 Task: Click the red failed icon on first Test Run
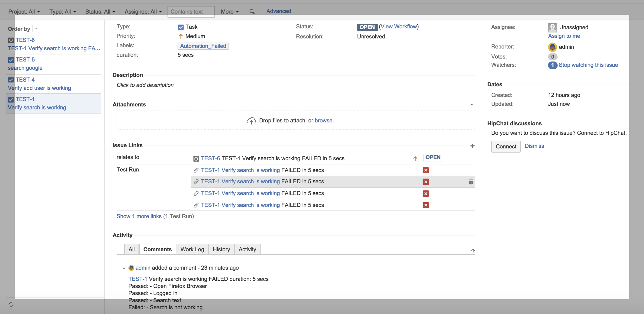pos(426,170)
